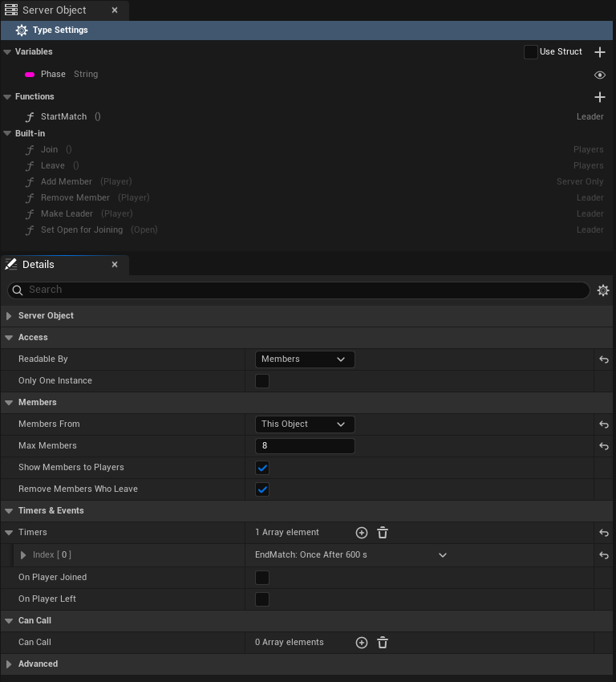Enable the Use Struct checkbox
The image size is (616, 682).
(530, 52)
